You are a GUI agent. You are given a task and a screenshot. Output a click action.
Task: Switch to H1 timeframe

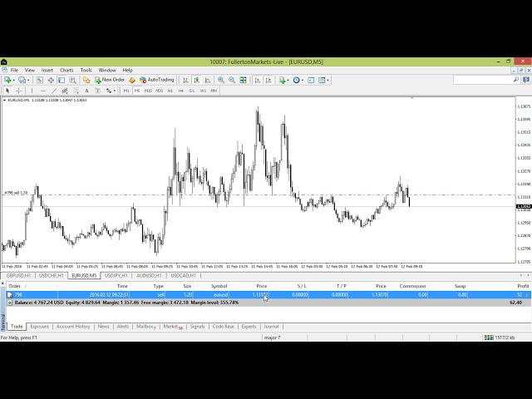[x=170, y=91]
